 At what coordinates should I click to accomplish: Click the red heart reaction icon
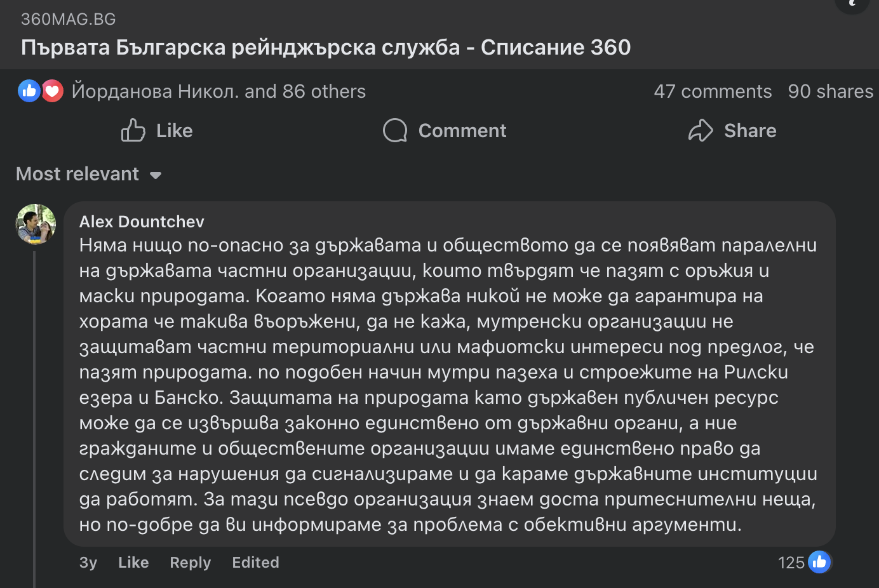coord(52,91)
